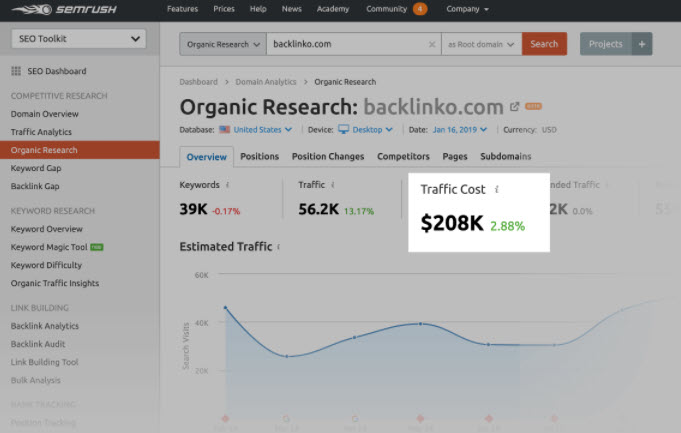Image resolution: width=681 pixels, height=433 pixels.
Task: Open the Community notifications badge
Action: 420,9
